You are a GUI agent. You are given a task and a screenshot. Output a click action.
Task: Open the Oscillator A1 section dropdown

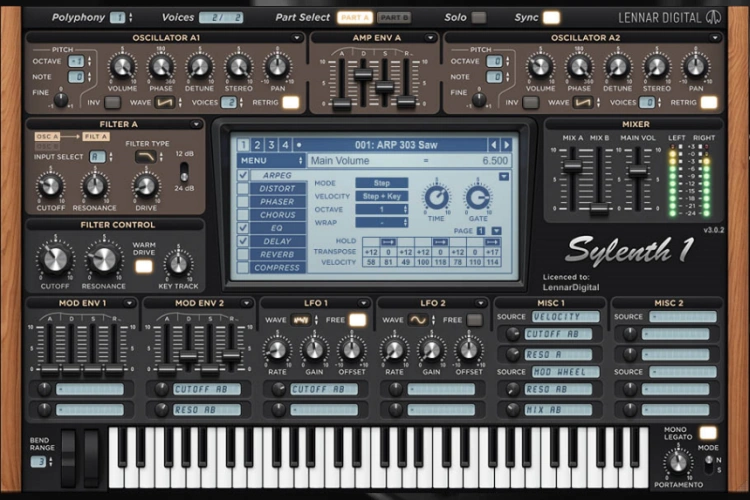coord(297,38)
